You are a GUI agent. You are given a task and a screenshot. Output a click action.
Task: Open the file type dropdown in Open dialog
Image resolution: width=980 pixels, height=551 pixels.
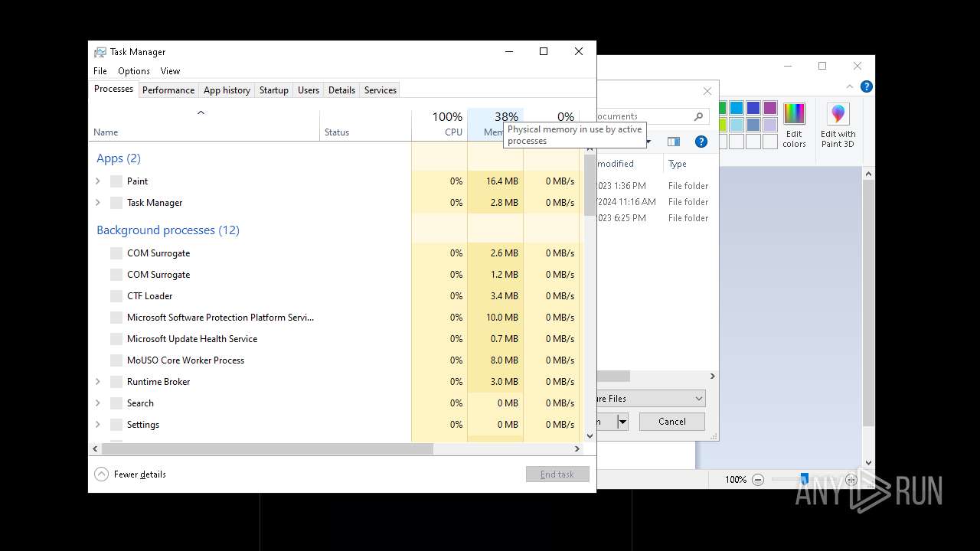click(x=698, y=399)
